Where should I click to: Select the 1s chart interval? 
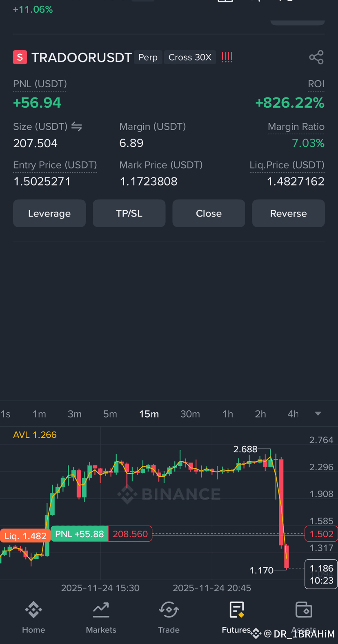[x=6, y=414]
